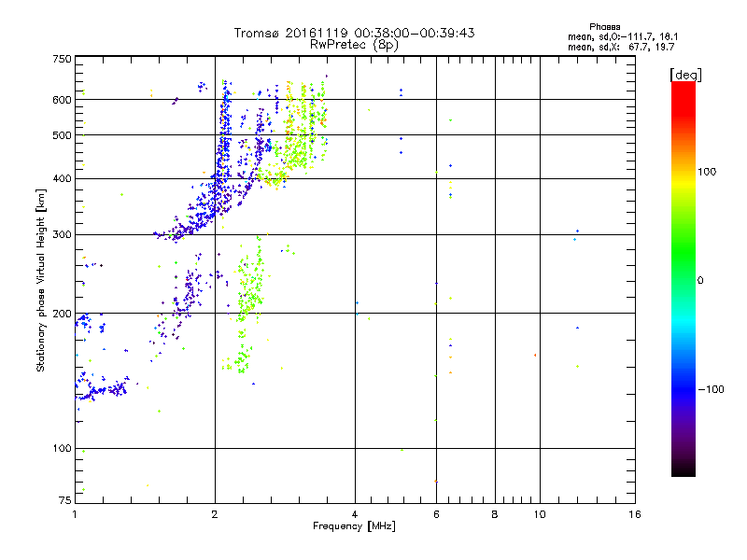Click y-axis tick label "600"
Screen dimensions: 747x560
(x=62, y=100)
